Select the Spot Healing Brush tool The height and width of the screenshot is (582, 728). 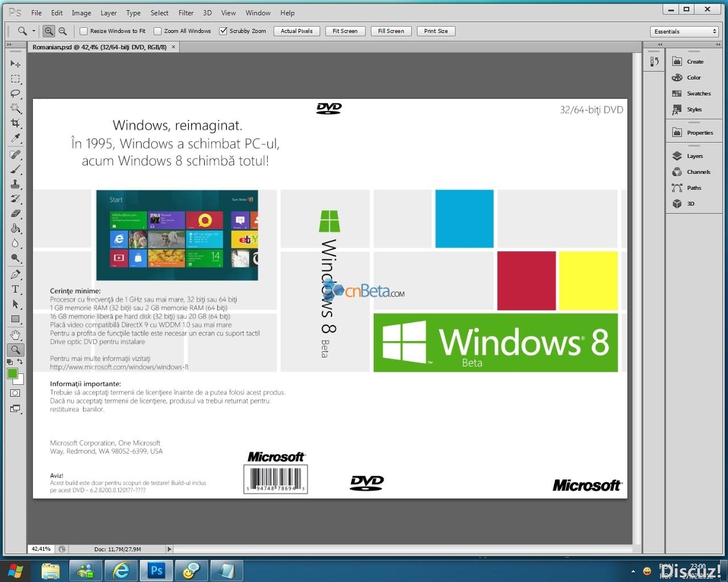pyautogui.click(x=15, y=155)
